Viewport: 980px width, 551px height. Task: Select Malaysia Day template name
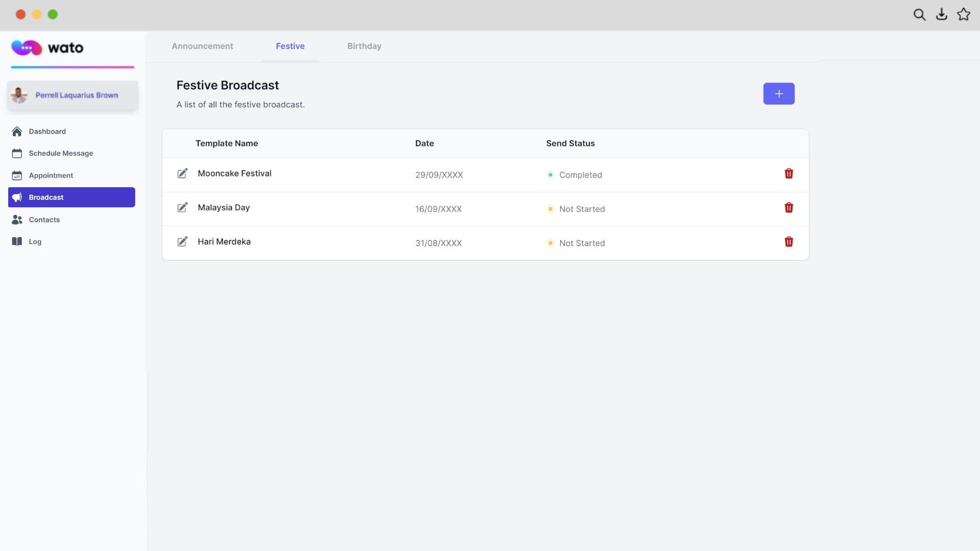[x=224, y=208]
